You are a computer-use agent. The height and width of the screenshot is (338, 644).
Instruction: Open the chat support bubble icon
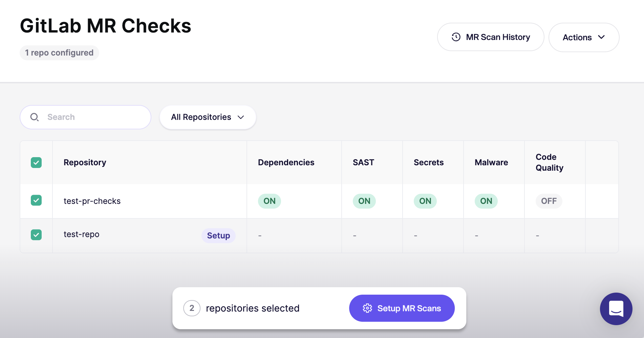click(x=616, y=309)
